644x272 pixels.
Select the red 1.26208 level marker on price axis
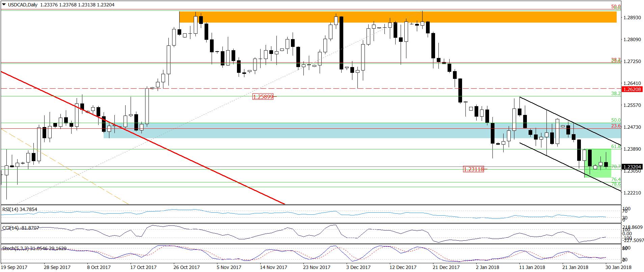pos(632,89)
